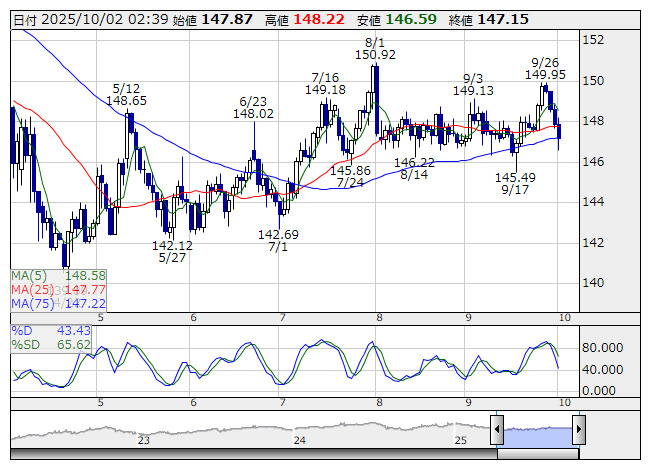This screenshot has width=653, height=470.
Task: Click the 安値 value 146.59 in header
Action: click(412, 19)
